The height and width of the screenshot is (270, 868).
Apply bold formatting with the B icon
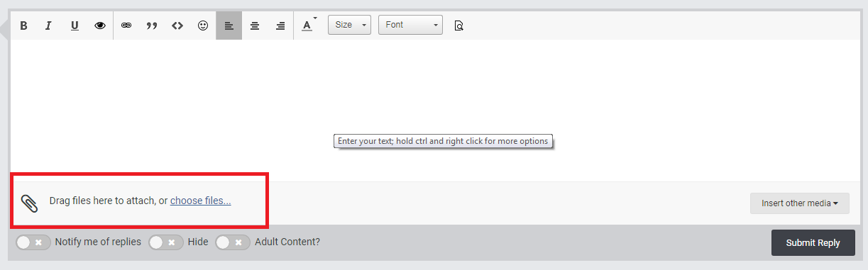[23, 26]
